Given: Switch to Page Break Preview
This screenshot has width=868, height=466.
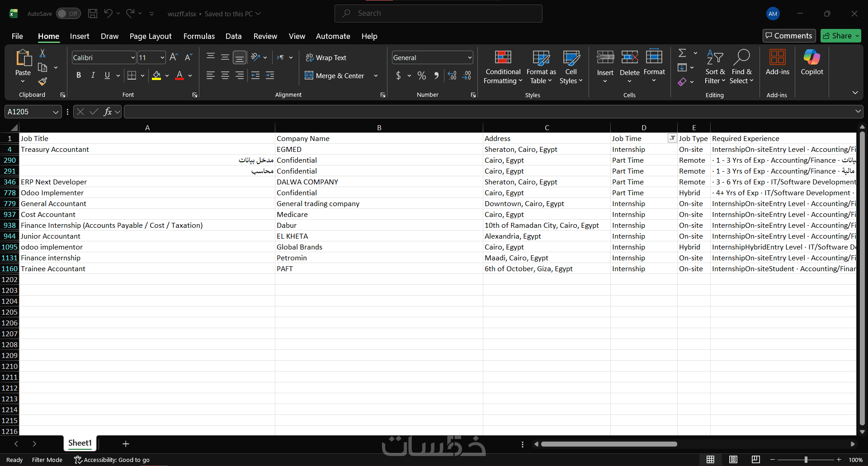Looking at the screenshot, I should coord(756,460).
